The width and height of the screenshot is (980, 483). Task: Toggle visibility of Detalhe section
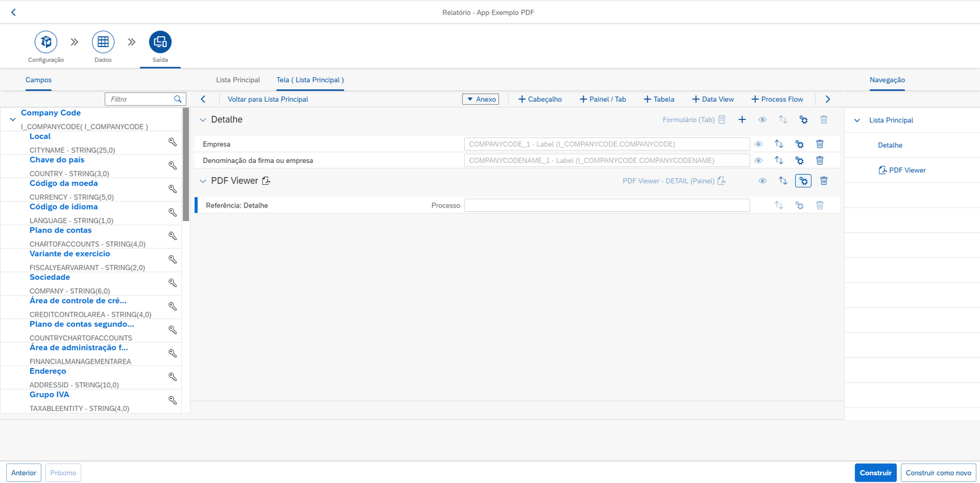(x=763, y=120)
